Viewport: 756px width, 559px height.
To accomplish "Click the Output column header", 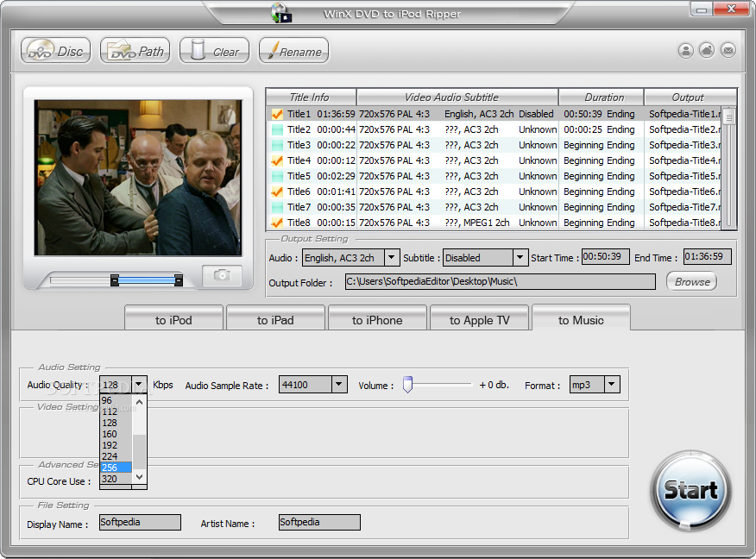I will pyautogui.click(x=690, y=97).
